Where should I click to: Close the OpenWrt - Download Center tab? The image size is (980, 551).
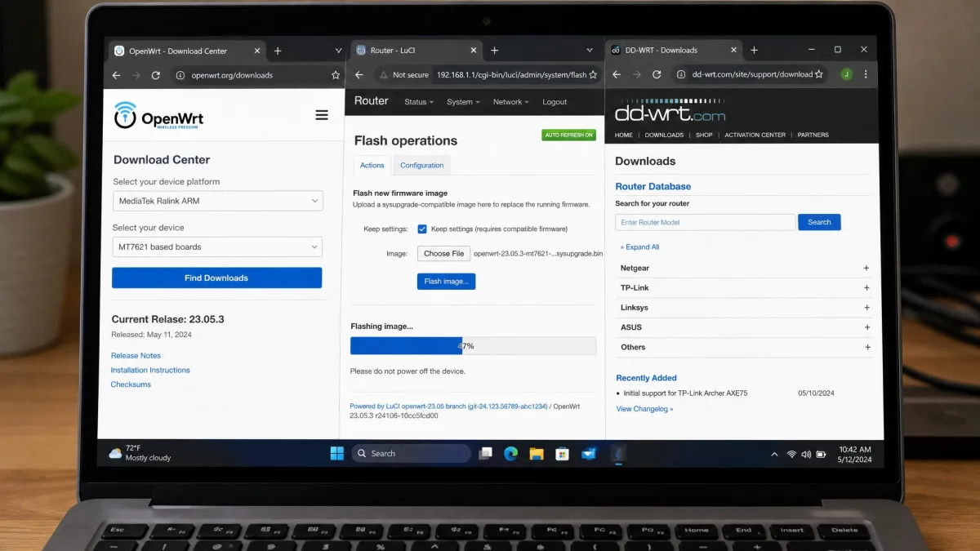pos(257,51)
